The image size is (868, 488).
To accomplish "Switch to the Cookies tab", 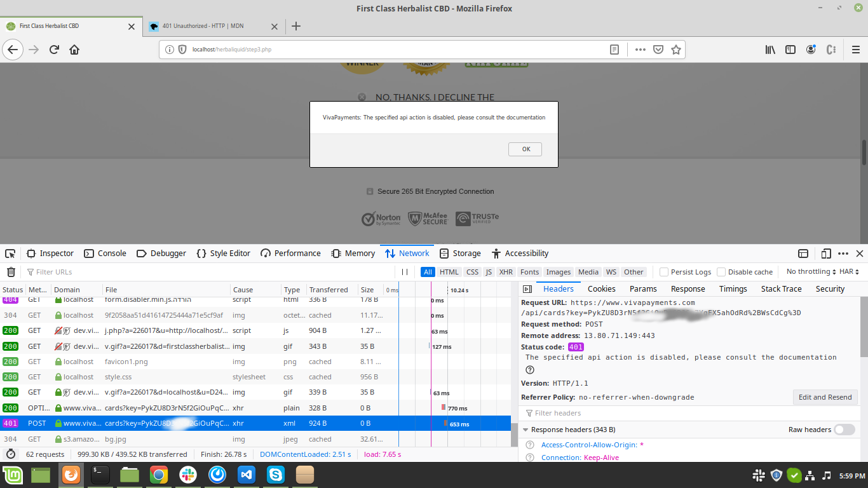I will pos(601,288).
